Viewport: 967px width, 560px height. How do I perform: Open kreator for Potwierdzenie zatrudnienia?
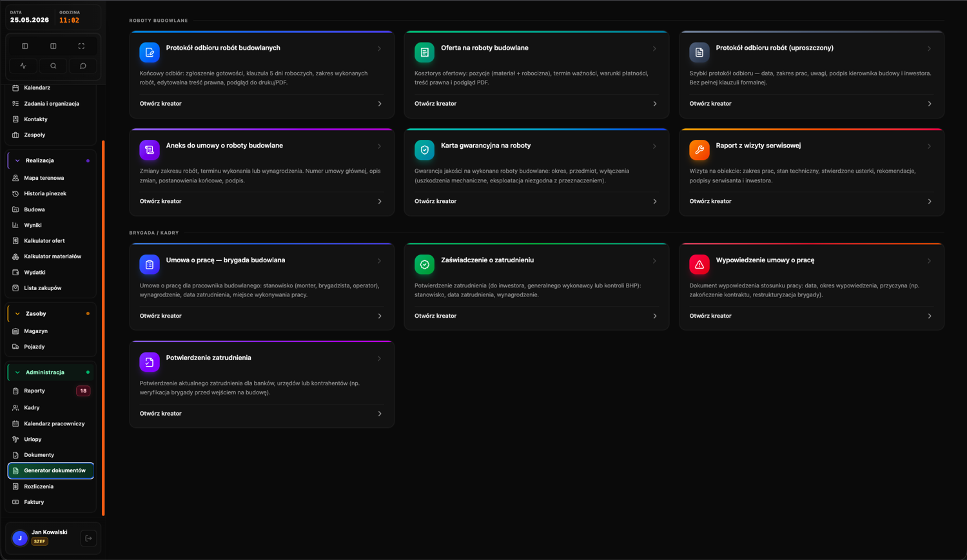(261, 414)
